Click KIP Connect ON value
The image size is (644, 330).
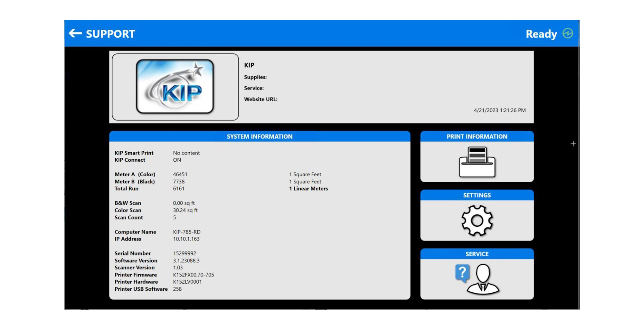177,160
